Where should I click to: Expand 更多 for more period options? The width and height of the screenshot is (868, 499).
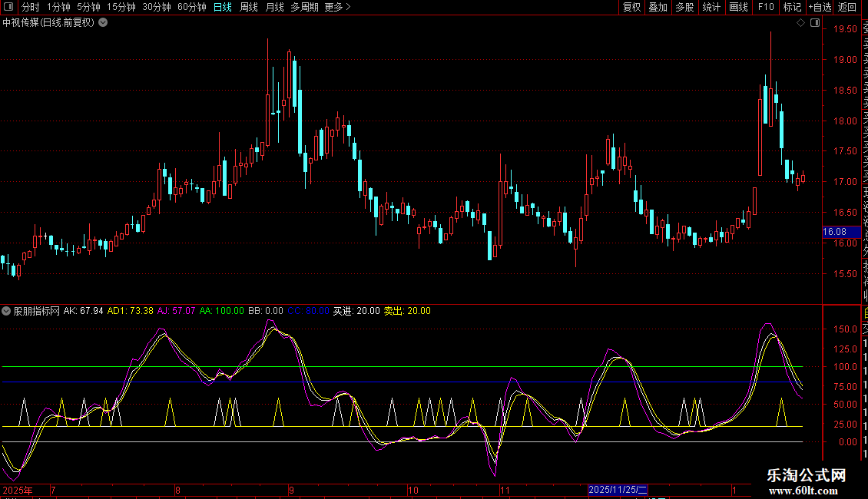(337, 7)
